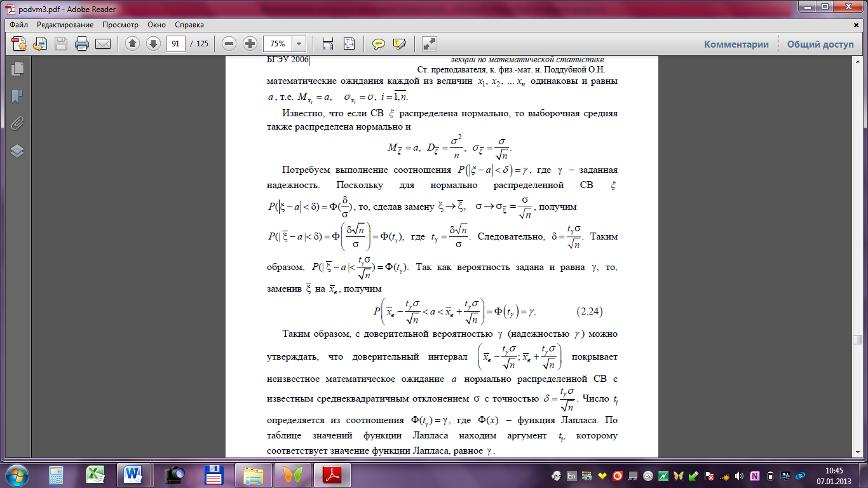The width and height of the screenshot is (868, 488).
Task: Click the safely remove hardware USB icon
Action: pyautogui.click(x=694, y=475)
